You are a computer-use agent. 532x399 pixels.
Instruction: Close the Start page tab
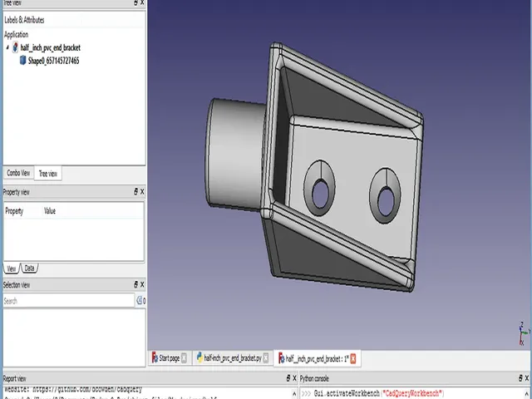(x=184, y=358)
